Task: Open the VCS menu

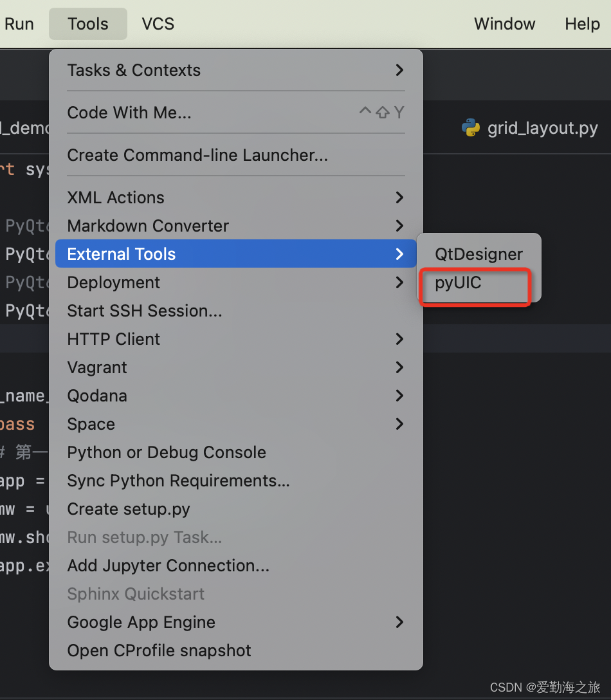Action: (x=158, y=24)
